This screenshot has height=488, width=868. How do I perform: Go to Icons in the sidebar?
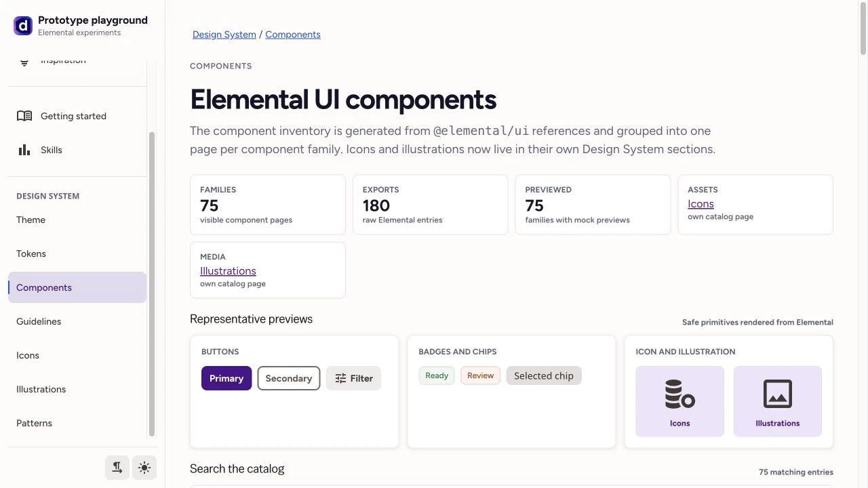pyautogui.click(x=77, y=355)
